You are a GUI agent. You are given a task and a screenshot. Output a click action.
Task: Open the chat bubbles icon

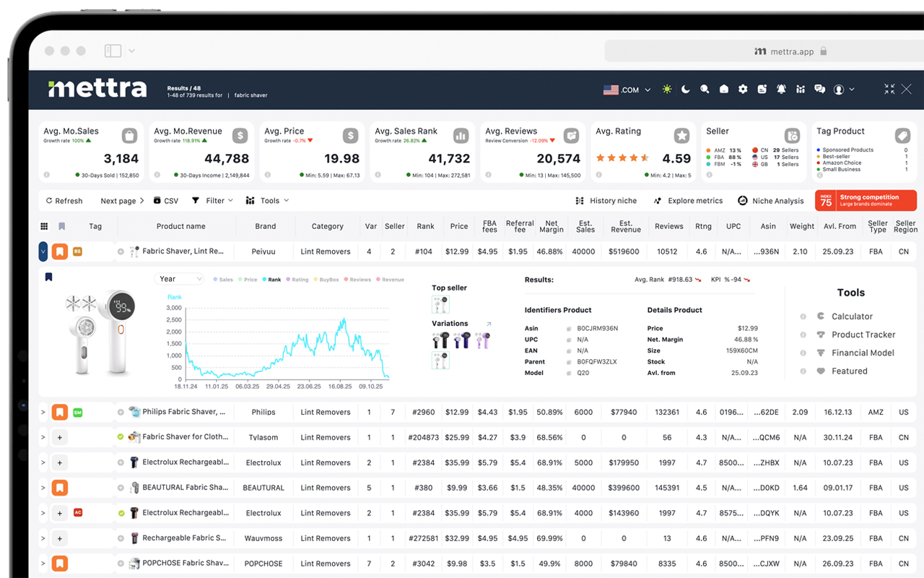click(819, 90)
